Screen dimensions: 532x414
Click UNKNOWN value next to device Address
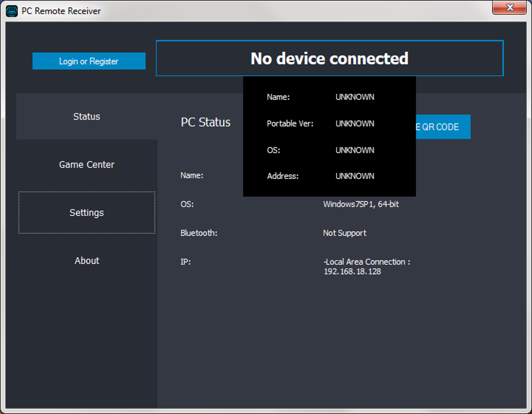[x=355, y=176]
